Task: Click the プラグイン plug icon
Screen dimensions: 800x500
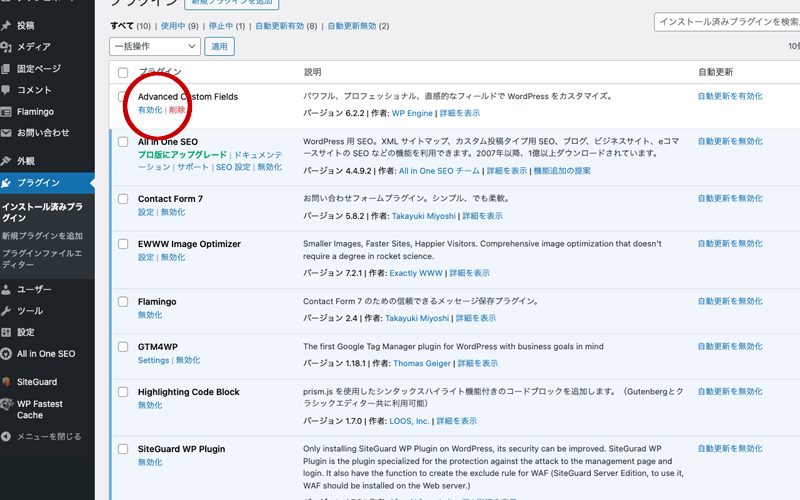Action: [6, 183]
